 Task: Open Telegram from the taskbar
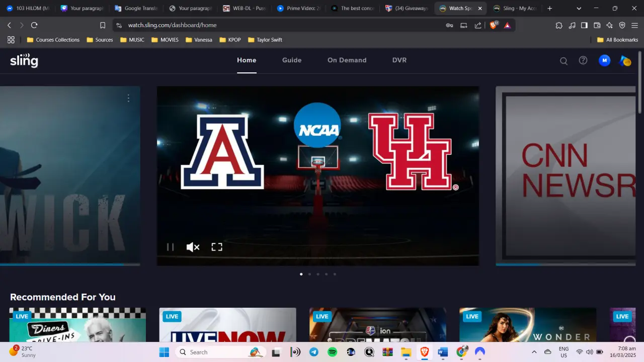coord(314,352)
